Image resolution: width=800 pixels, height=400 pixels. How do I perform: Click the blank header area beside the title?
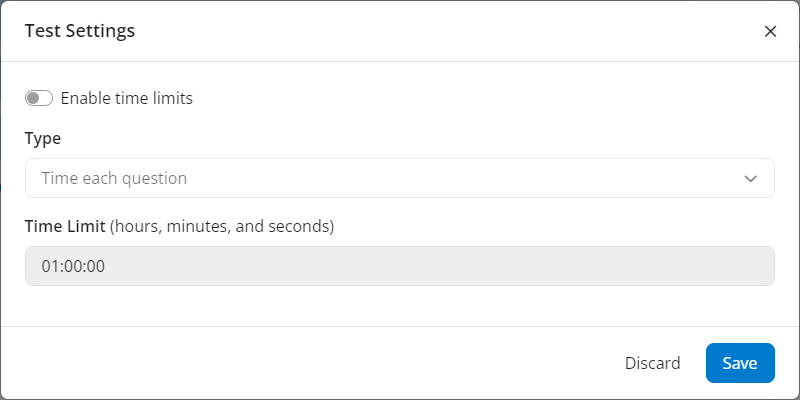tap(450, 31)
